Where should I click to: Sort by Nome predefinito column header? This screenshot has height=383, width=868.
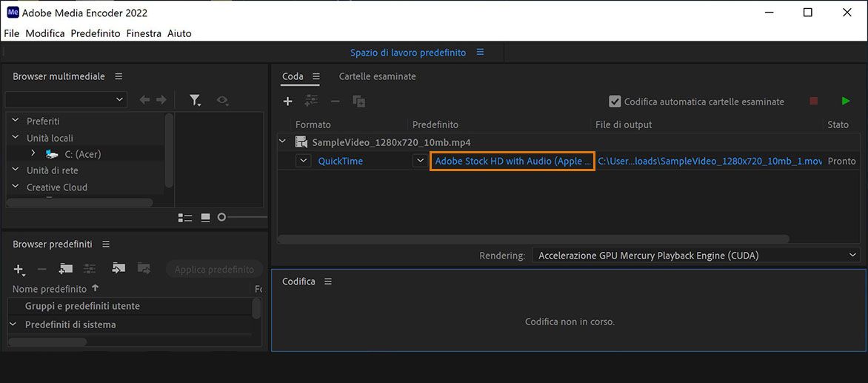(50, 289)
